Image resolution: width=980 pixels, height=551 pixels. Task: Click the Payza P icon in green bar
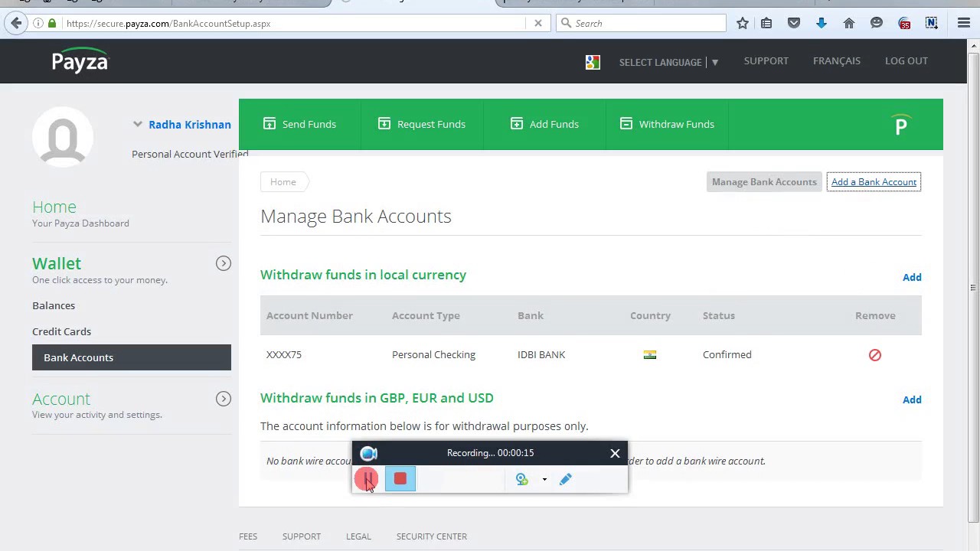click(x=901, y=125)
